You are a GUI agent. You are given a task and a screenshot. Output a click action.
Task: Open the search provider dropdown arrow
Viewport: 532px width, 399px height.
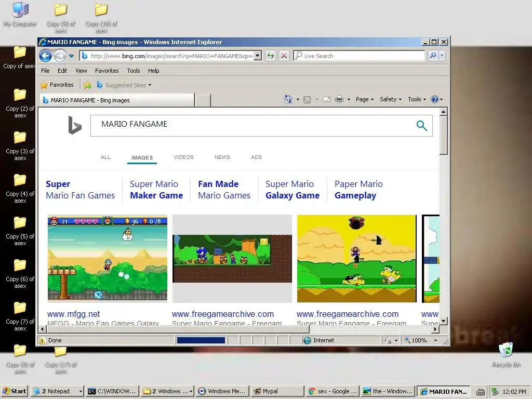[442, 56]
